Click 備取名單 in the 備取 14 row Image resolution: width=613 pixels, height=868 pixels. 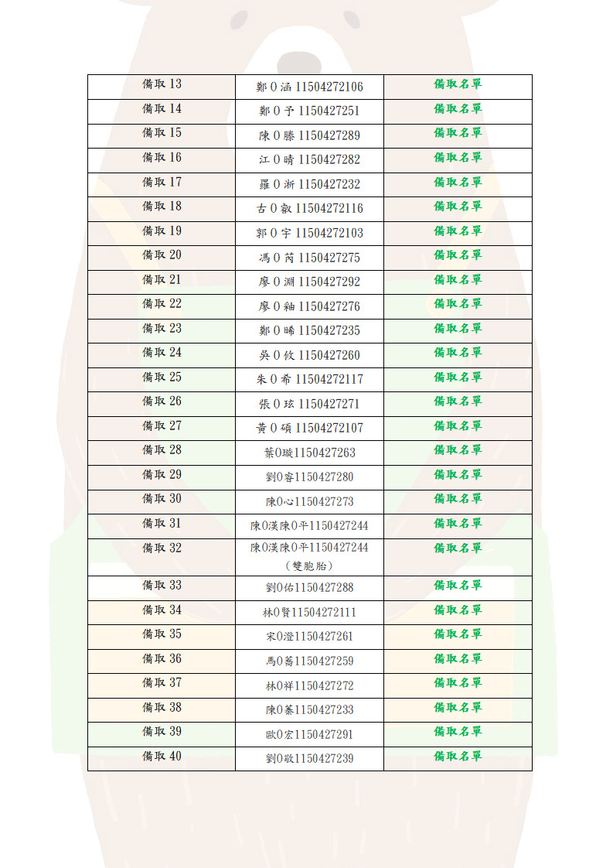click(x=458, y=109)
